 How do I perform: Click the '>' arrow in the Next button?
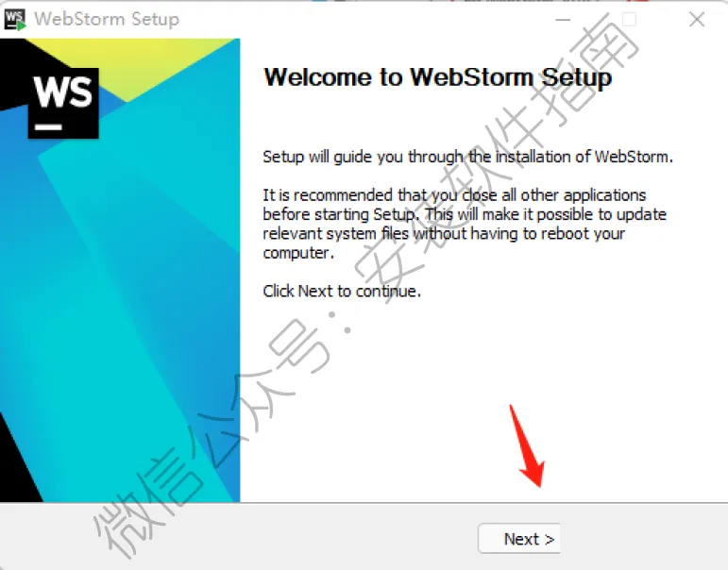pyautogui.click(x=550, y=540)
